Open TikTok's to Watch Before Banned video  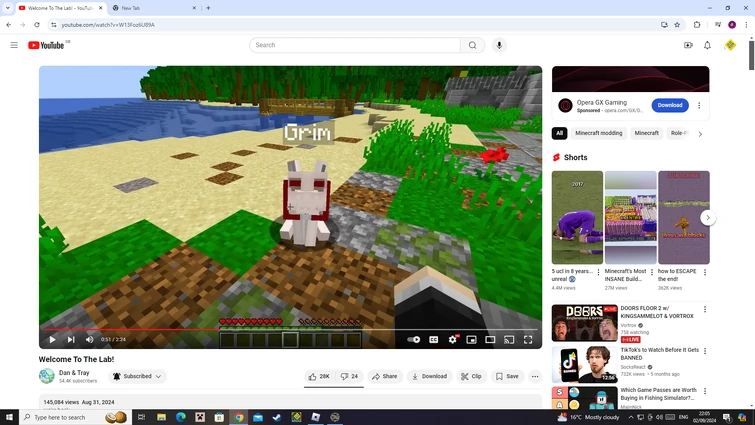point(585,364)
